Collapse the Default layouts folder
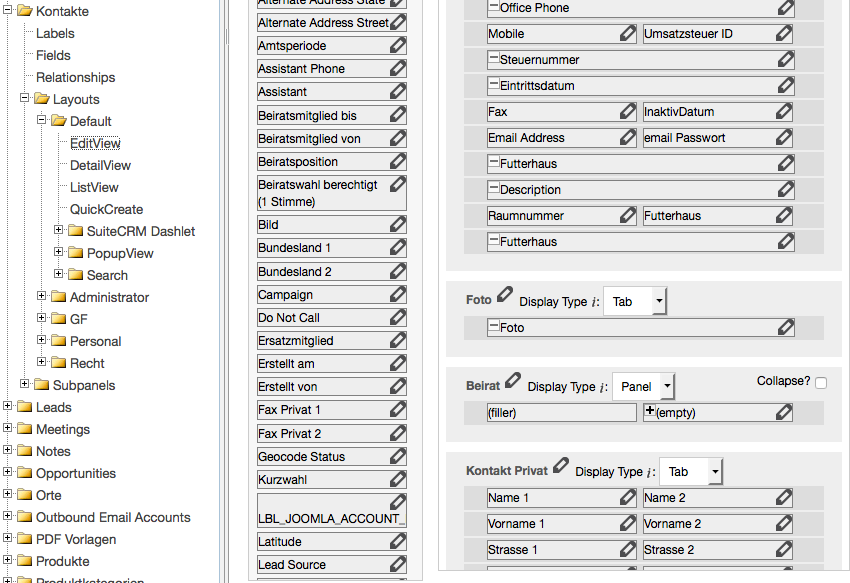This screenshot has height=583, width=850. [x=41, y=119]
